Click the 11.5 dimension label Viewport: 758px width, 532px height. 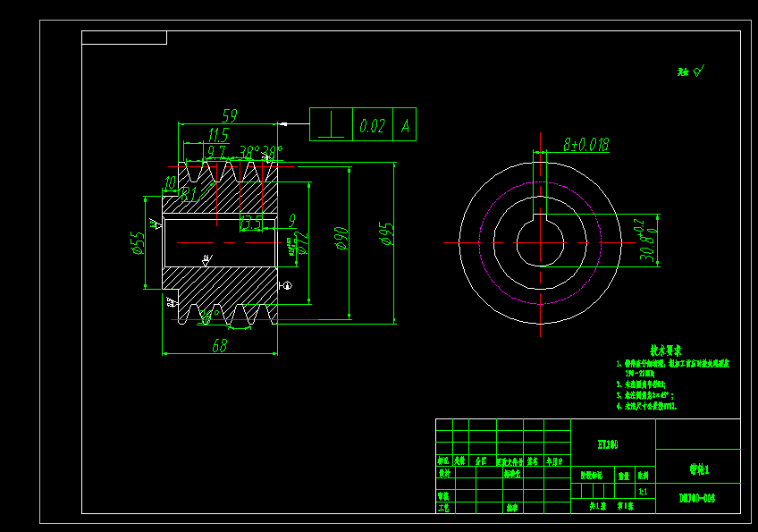pyautogui.click(x=218, y=134)
